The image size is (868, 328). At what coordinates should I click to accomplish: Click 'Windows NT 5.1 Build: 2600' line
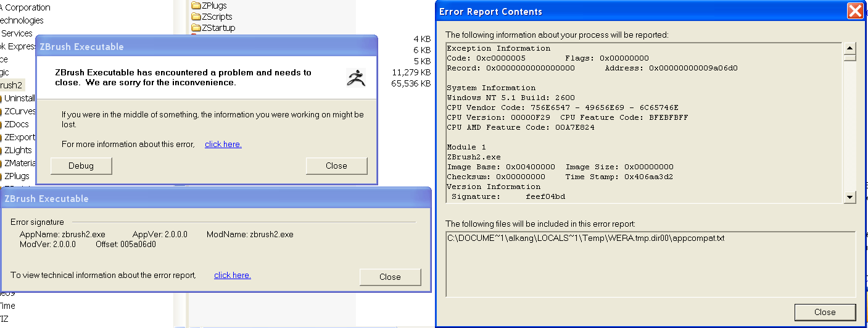[x=511, y=98]
